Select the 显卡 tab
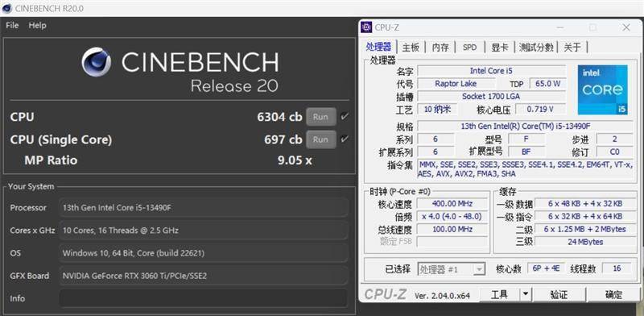Image resolution: width=644 pixels, height=316 pixels. [x=499, y=48]
